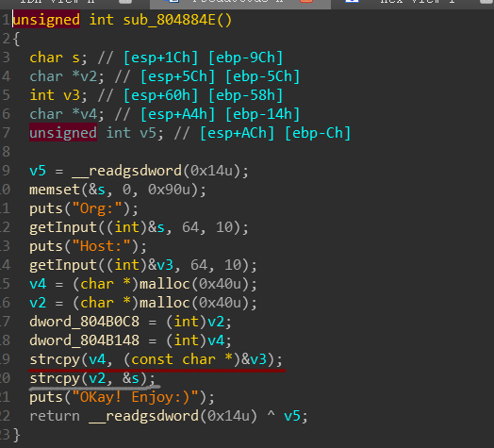Select v5 in 'unsigned int v5' declaration

point(148,133)
